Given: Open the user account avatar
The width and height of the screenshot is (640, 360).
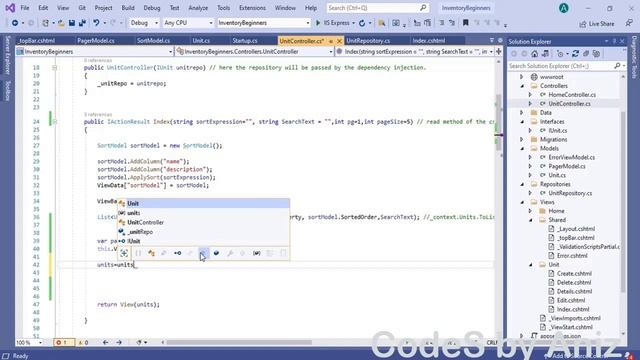Looking at the screenshot, I should (564, 8).
